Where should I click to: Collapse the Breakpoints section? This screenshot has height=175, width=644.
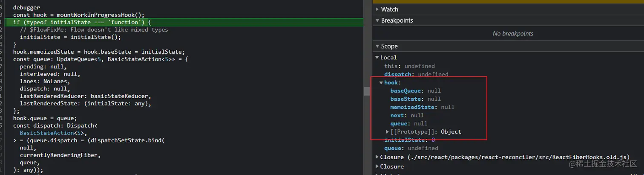(377, 20)
